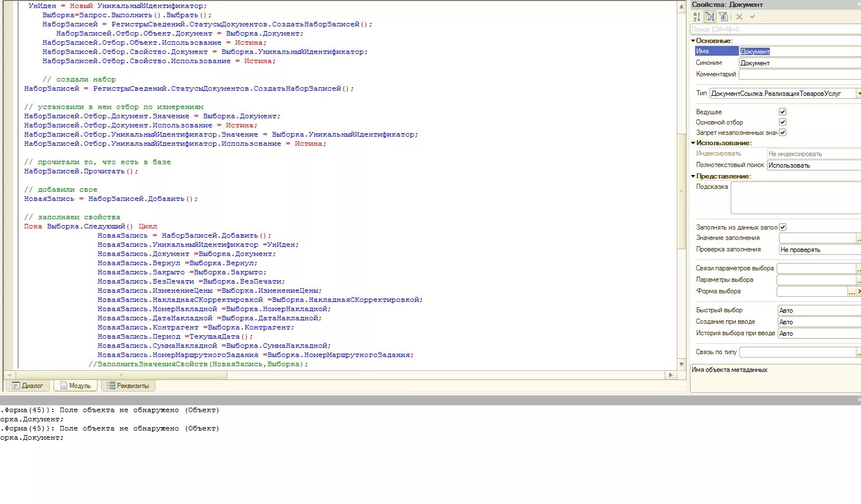Click the ellipsis button of Связи параметров выбора
This screenshot has height=504, width=861.
pos(858,269)
